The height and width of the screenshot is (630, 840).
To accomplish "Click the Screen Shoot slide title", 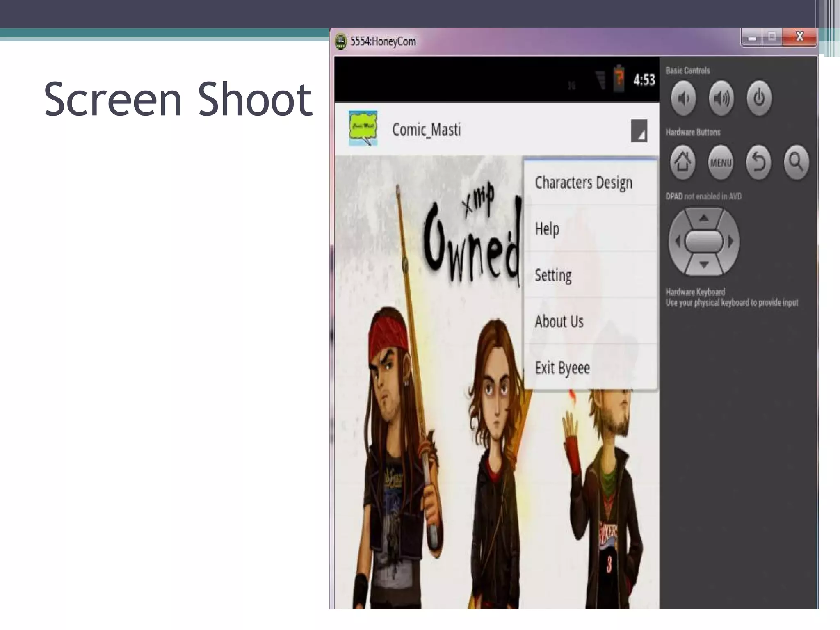I will tap(178, 99).
